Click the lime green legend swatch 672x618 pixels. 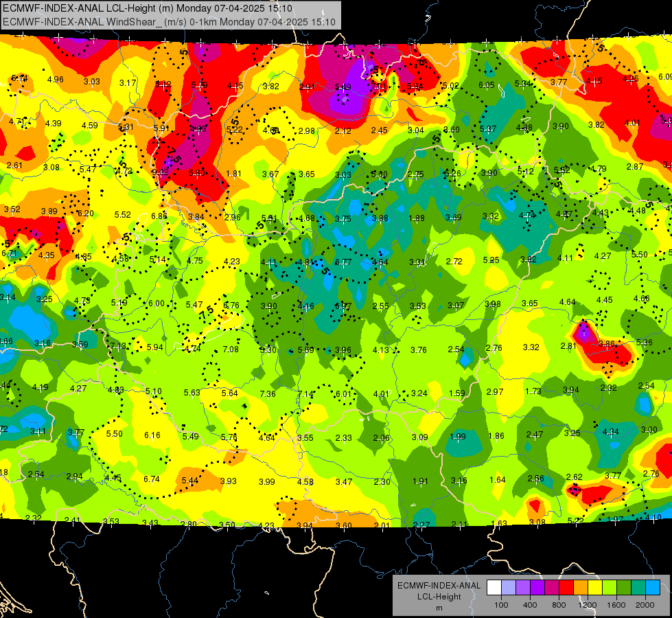coord(610,588)
